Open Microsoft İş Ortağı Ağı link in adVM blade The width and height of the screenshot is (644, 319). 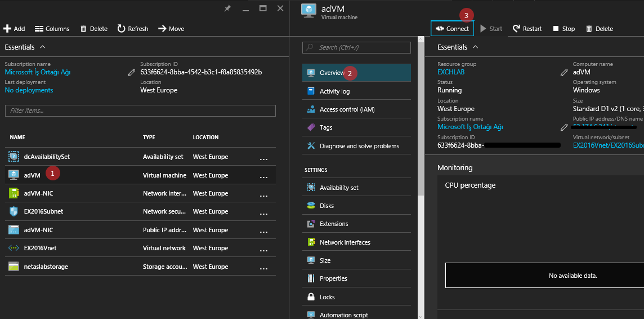[x=470, y=127]
